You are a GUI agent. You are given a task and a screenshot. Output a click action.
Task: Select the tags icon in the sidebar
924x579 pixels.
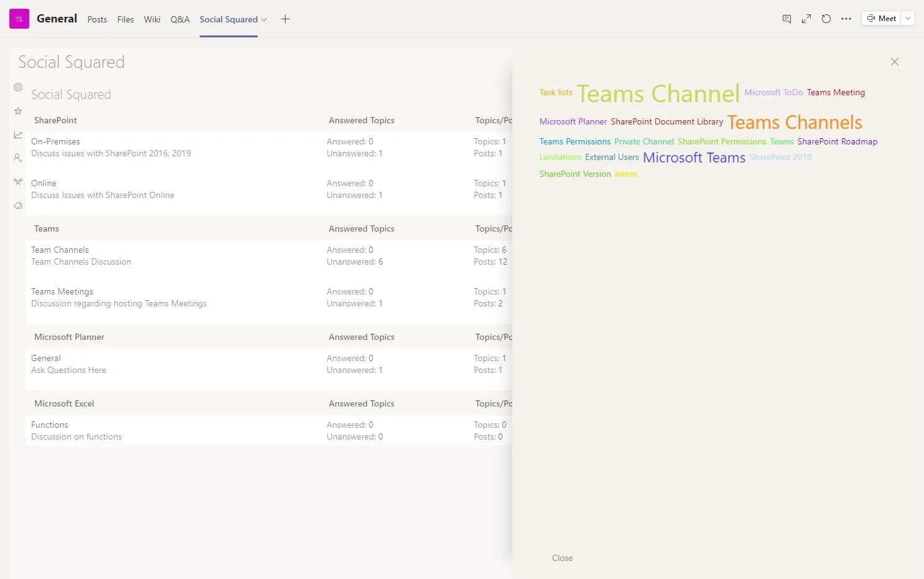point(18,205)
